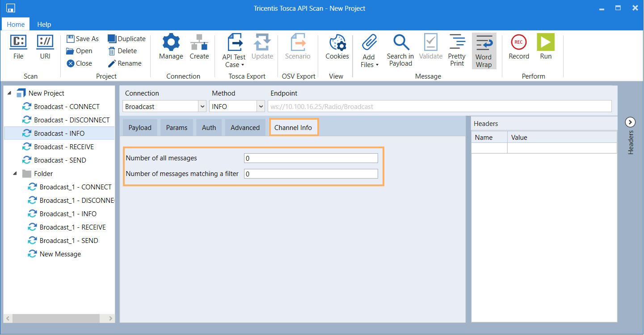Click the Number of all messages field
The width and height of the screenshot is (644, 335).
point(311,158)
